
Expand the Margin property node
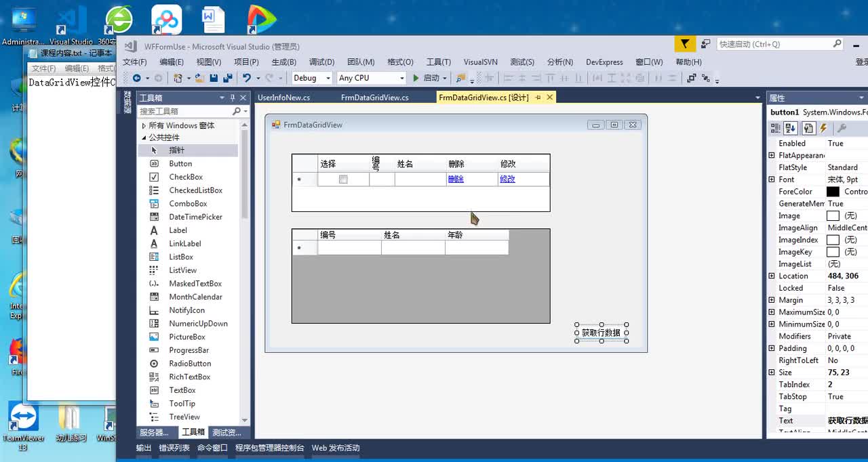click(772, 300)
